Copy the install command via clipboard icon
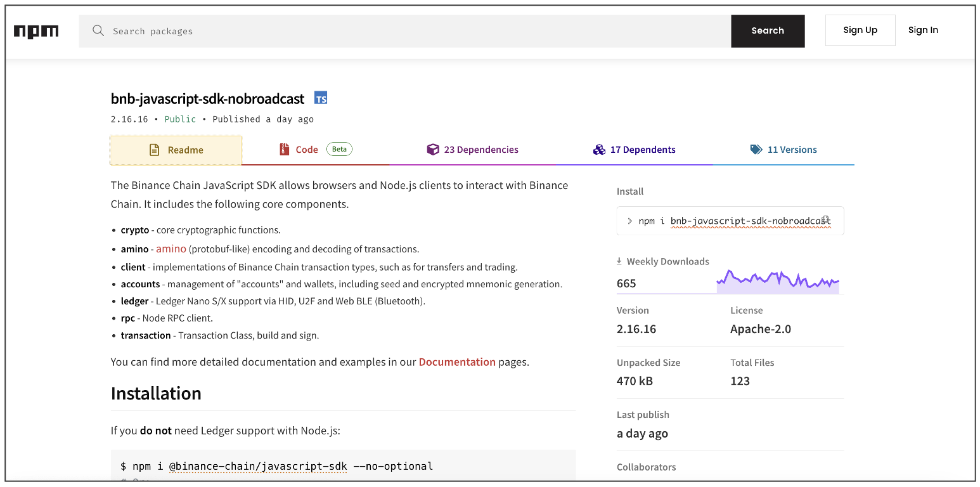 click(825, 218)
